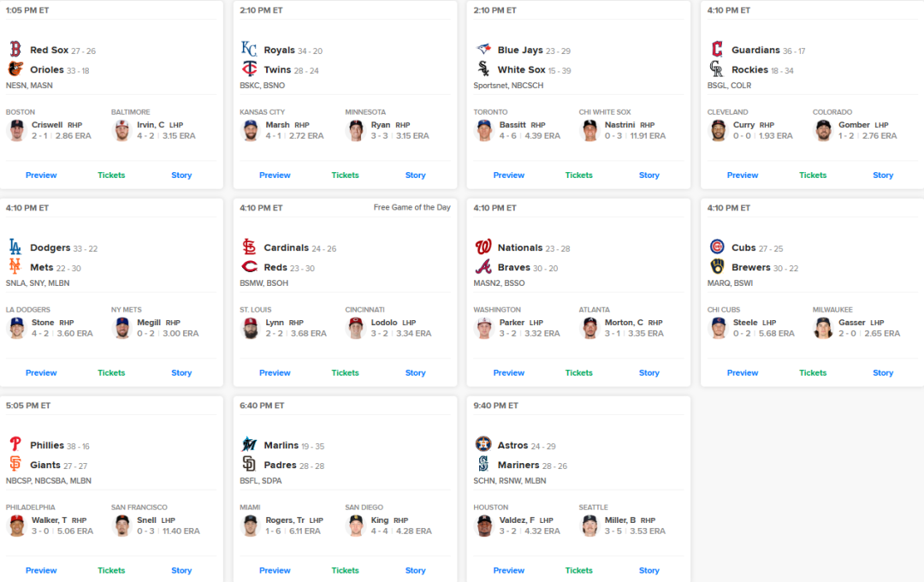Click pitcher name Morton, C

(x=624, y=323)
